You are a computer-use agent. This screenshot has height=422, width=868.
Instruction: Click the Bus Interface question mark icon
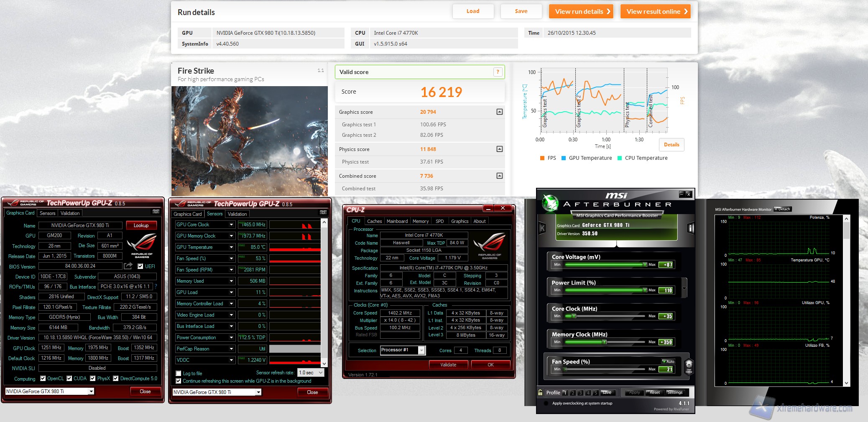point(156,286)
